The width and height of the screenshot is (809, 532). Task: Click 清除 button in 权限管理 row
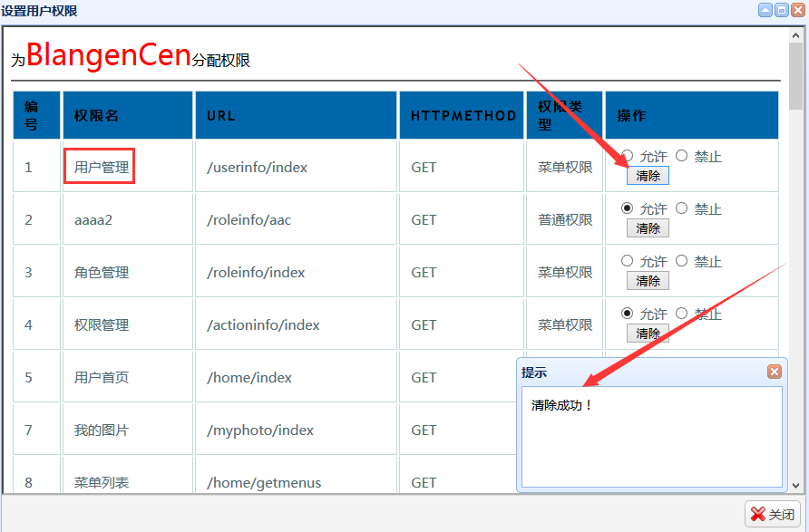point(648,334)
